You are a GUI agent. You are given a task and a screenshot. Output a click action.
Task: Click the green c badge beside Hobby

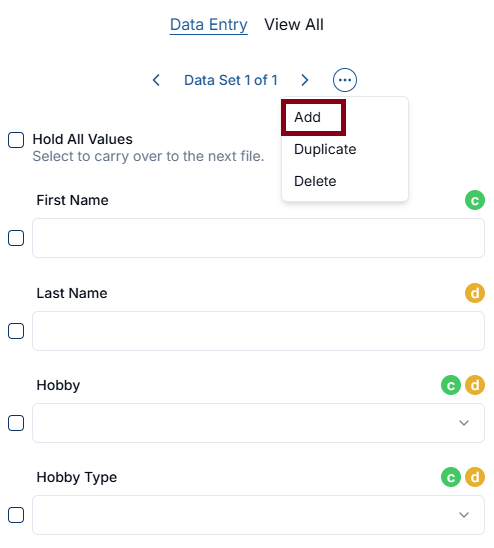click(x=451, y=385)
